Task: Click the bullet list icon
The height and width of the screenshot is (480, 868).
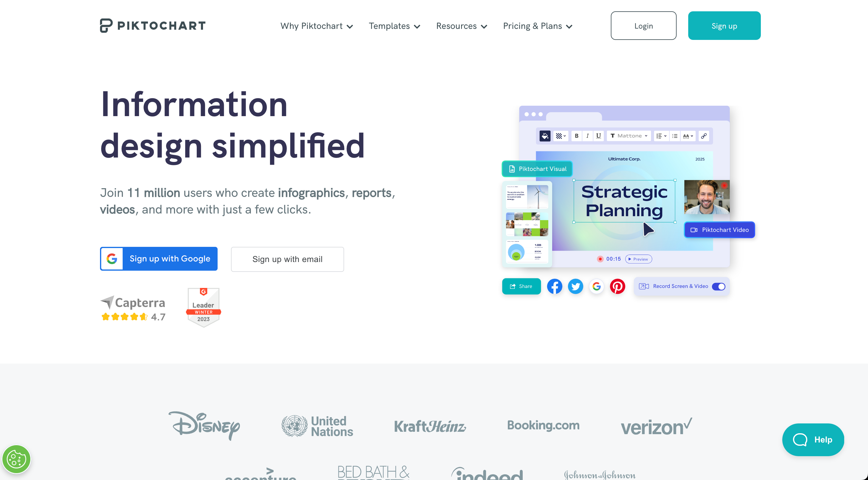Action: [675, 137]
